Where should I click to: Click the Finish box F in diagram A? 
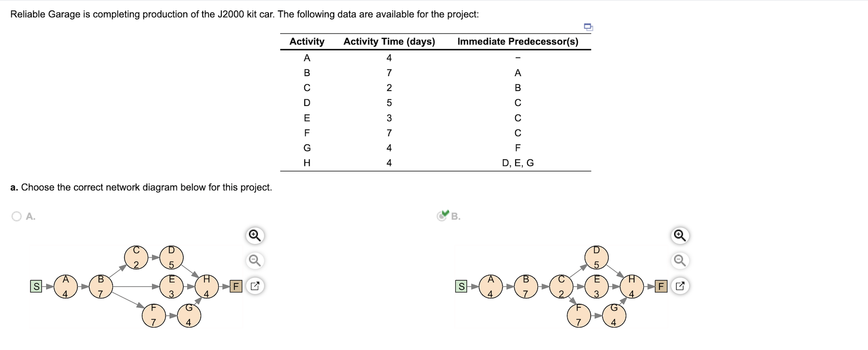pos(236,286)
